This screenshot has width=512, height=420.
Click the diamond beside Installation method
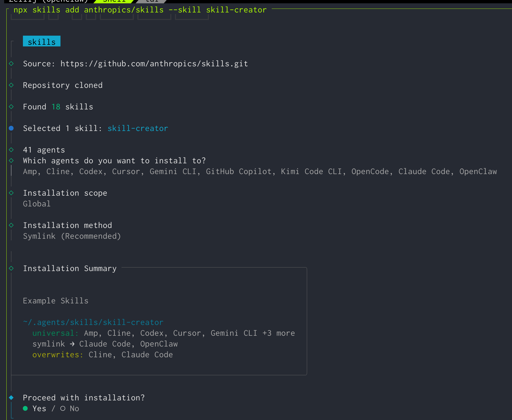[x=11, y=225]
